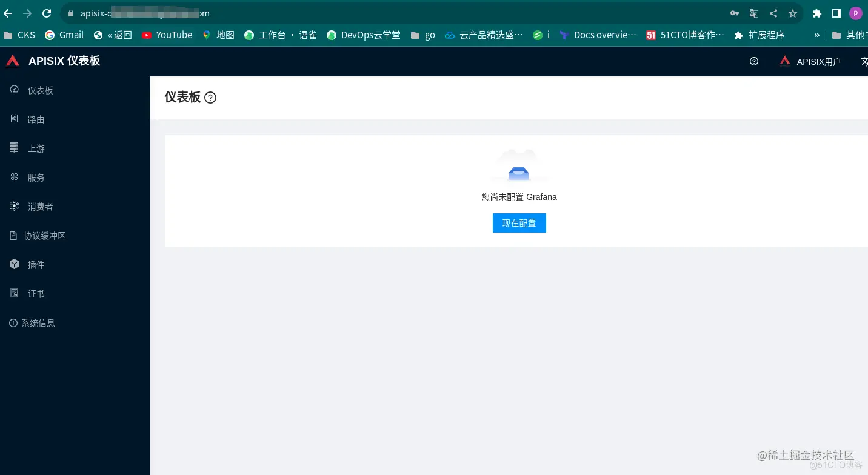Click the consumer nodes sidebar icon

coord(14,206)
